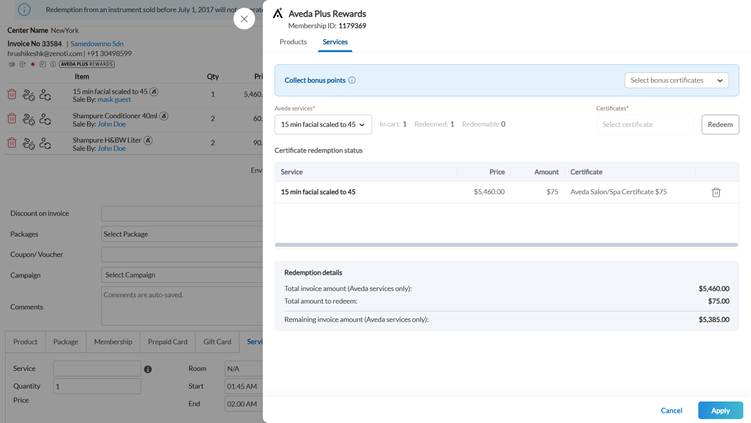Switch to the Product tab in invoice
751x423 pixels.
(x=25, y=342)
